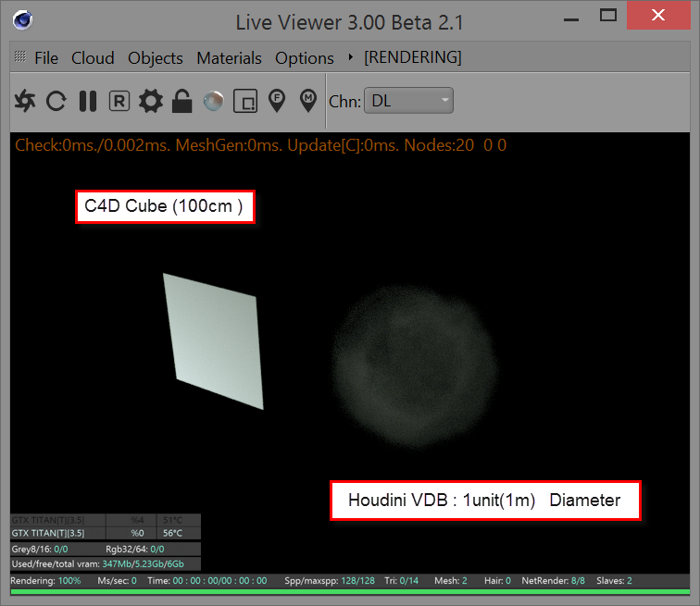This screenshot has height=606, width=700.
Task: Click the dotted menu grip handle
Action: (20, 56)
